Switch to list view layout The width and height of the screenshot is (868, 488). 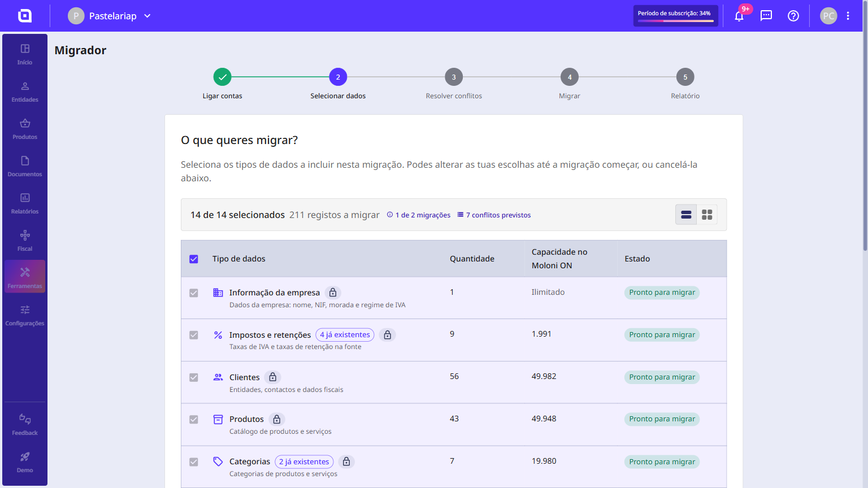(686, 215)
